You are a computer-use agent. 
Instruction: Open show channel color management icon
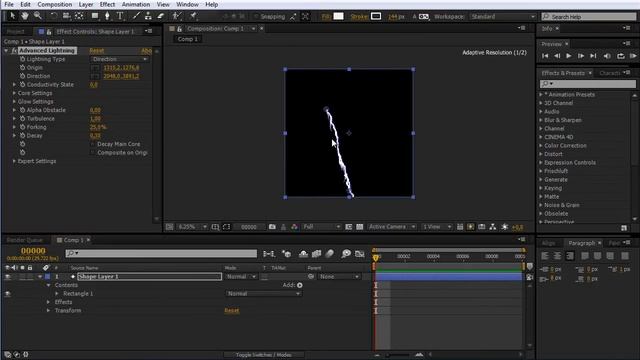(x=294, y=227)
